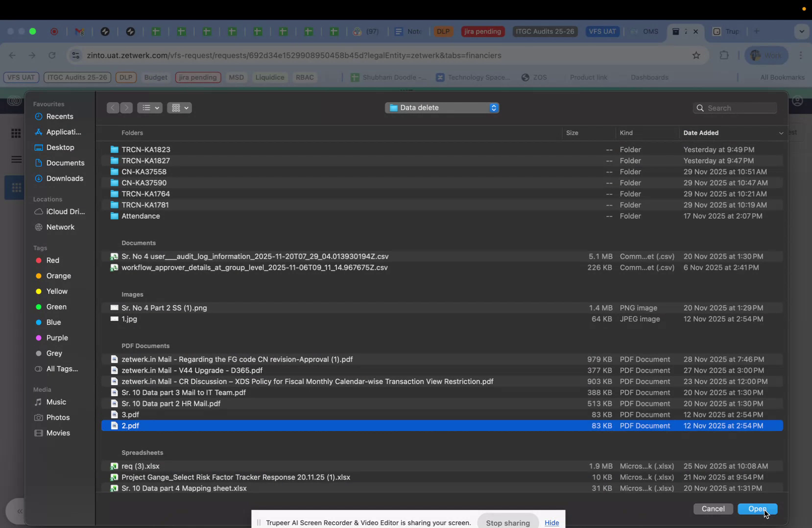This screenshot has height=528, width=812.
Task: Select Recents in the Favourites sidebar
Action: coord(60,117)
